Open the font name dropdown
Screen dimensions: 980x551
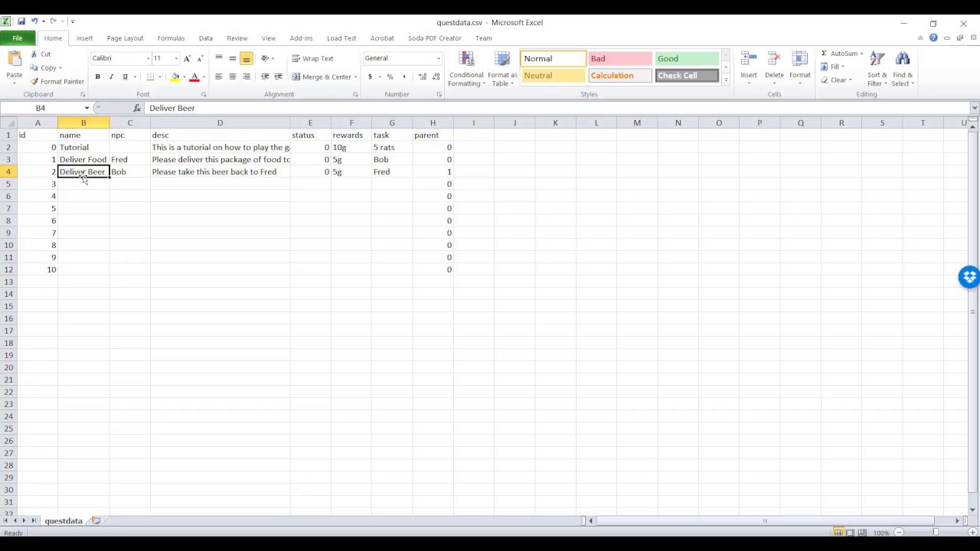click(148, 58)
